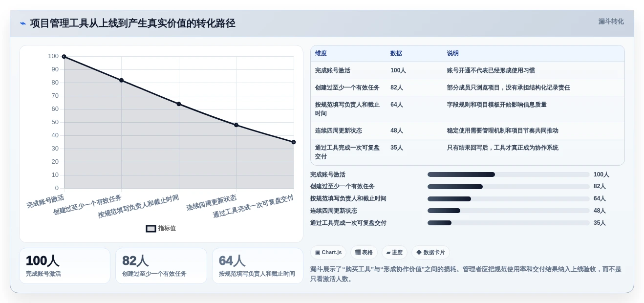
Task: Click the chart data point at value 48
Action: click(236, 125)
